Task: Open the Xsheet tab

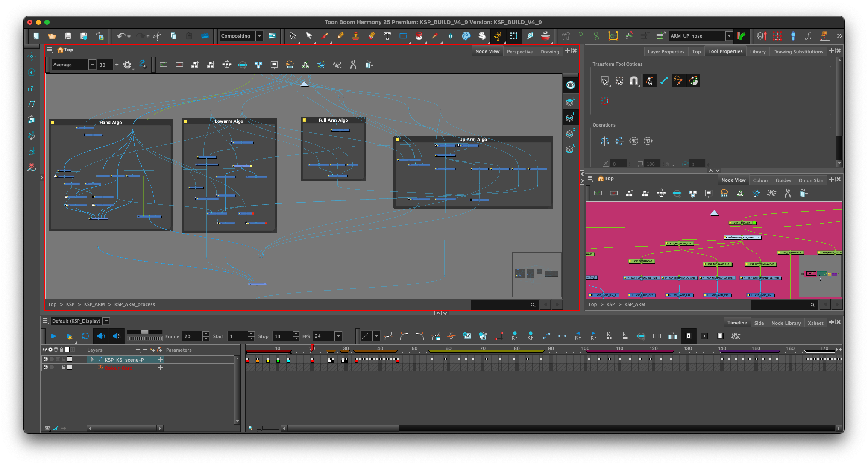Action: coord(815,323)
